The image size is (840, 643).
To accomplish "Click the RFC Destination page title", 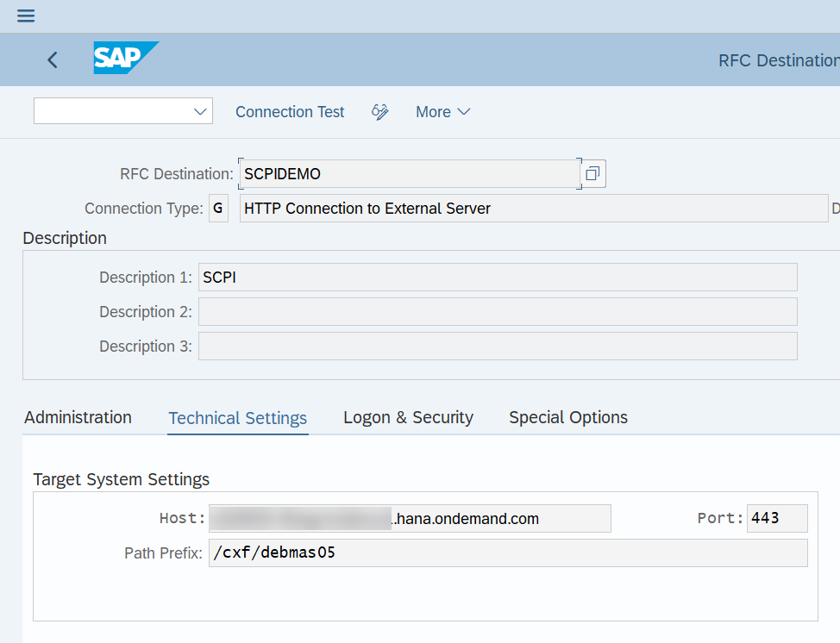I will coord(779,60).
